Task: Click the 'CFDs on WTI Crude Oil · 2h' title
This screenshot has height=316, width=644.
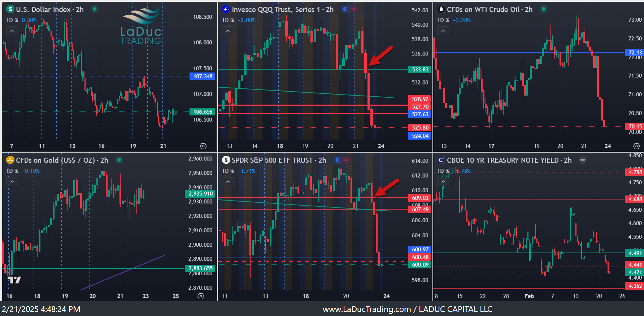Action: [489, 9]
